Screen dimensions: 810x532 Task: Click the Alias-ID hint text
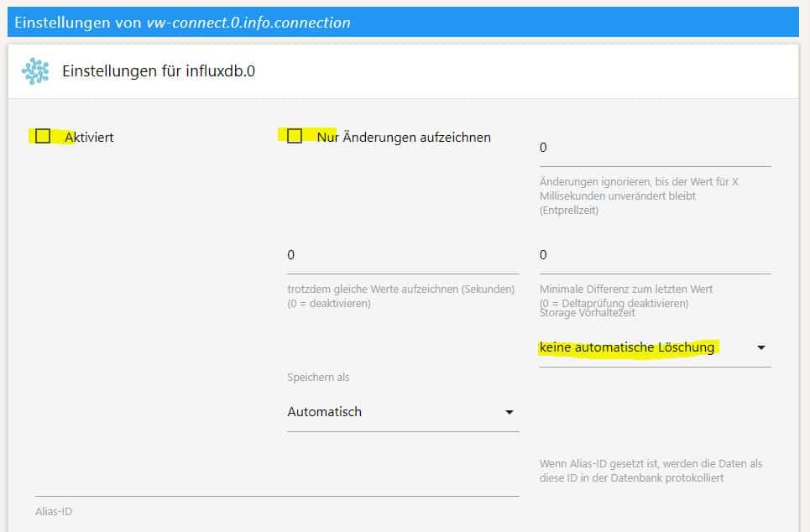pyautogui.click(x=651, y=471)
